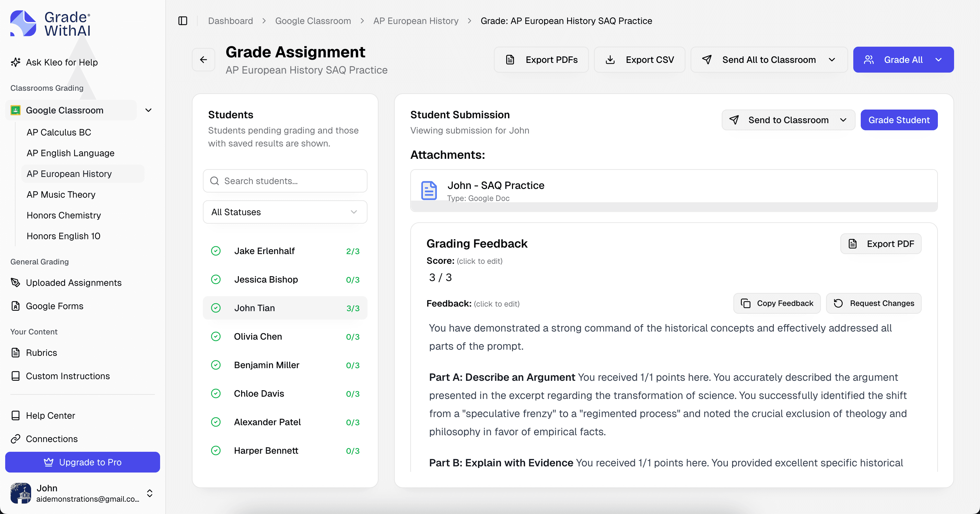Open the Connections page
Viewport: 980px width, 514px height.
[x=52, y=439]
